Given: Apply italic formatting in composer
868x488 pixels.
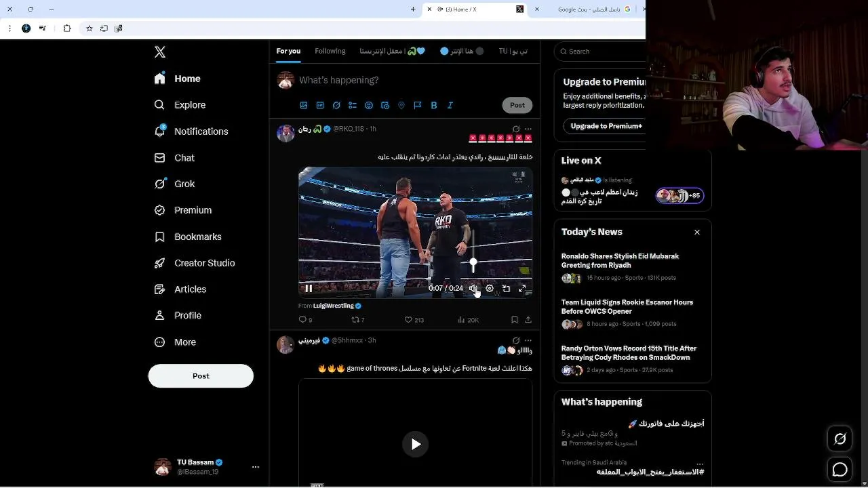Looking at the screenshot, I should point(450,105).
